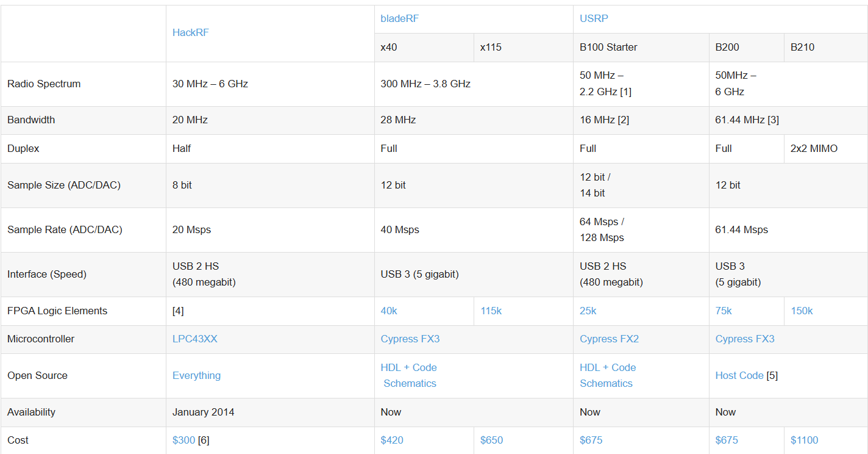868x454 pixels.
Task: Open the bladeRF header link
Action: point(400,19)
